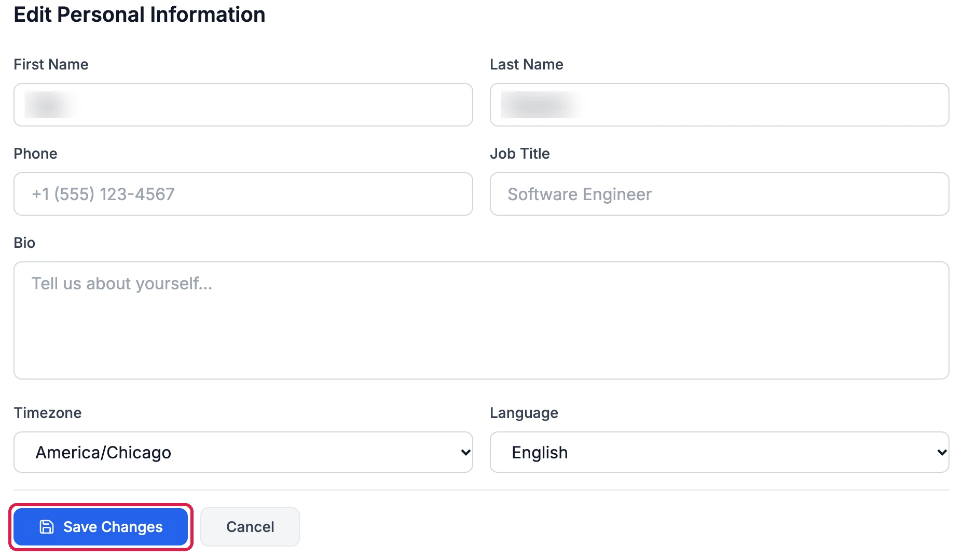Click the First Name input field
This screenshot has height=560, width=963.
pyautogui.click(x=243, y=105)
